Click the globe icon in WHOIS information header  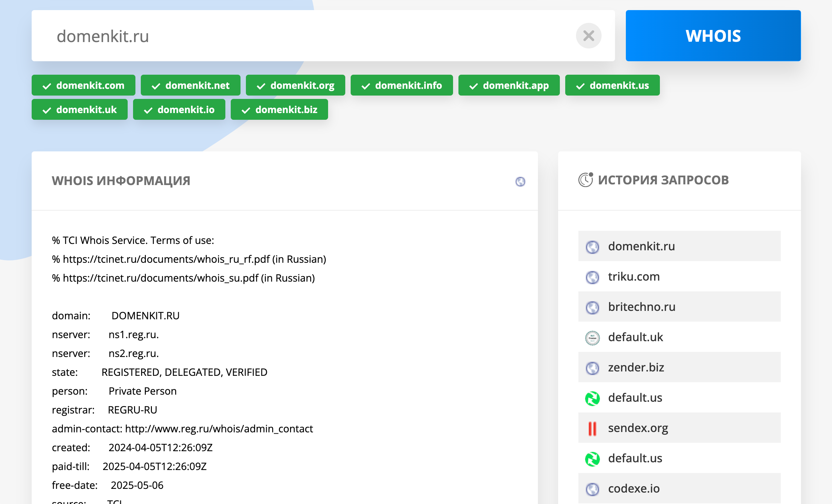pyautogui.click(x=520, y=181)
